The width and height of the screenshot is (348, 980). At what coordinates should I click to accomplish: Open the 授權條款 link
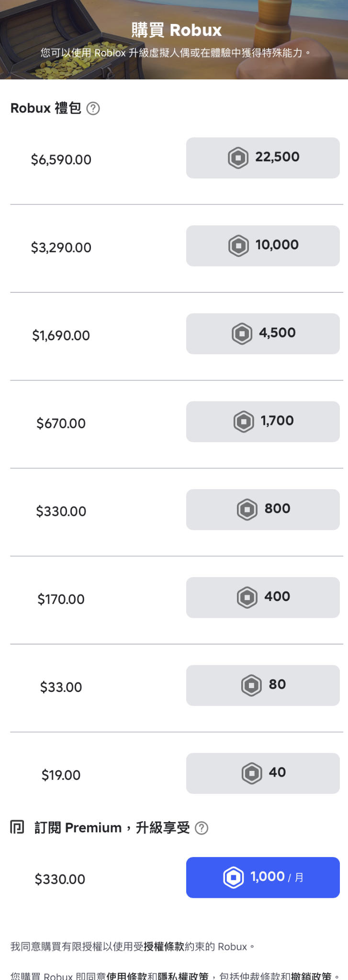click(x=164, y=947)
